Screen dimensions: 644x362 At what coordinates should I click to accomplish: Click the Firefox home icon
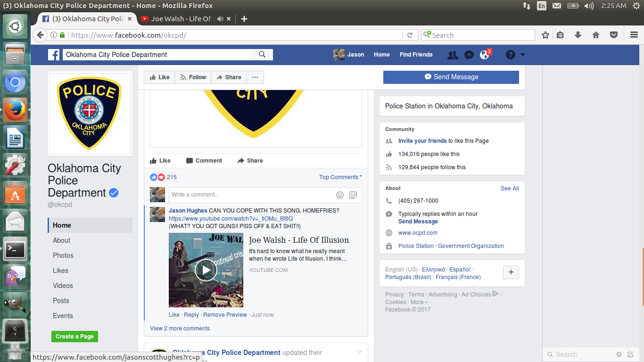596,35
